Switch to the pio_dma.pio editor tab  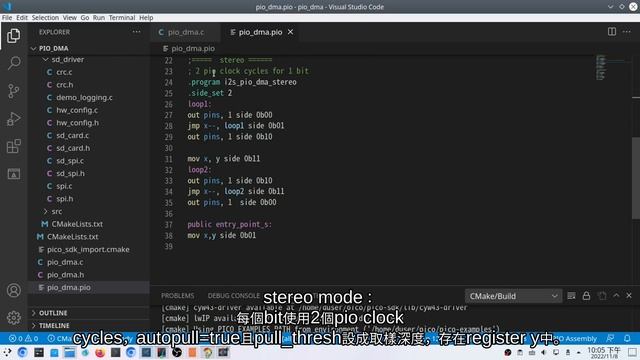point(260,32)
